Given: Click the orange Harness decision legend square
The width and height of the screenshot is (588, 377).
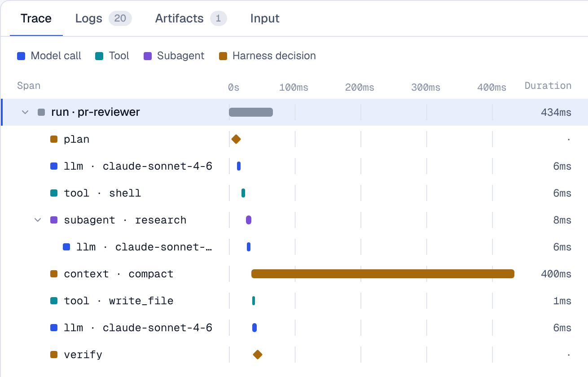Looking at the screenshot, I should click(x=223, y=56).
